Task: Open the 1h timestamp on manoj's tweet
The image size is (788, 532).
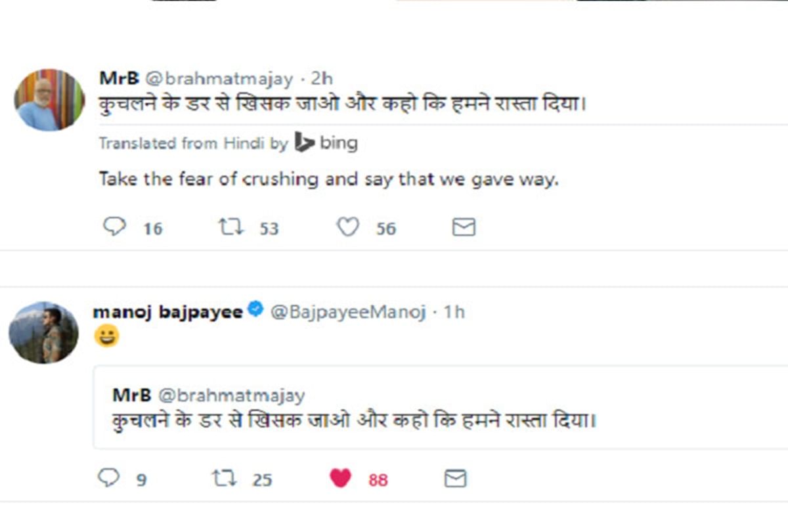Action: [x=454, y=311]
